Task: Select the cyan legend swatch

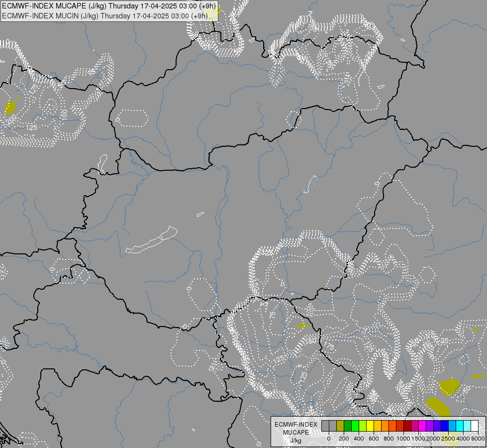Action: click(x=460, y=426)
